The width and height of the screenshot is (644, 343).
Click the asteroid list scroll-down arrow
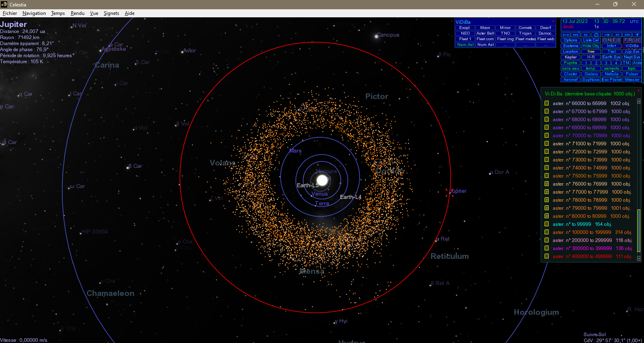639,258
